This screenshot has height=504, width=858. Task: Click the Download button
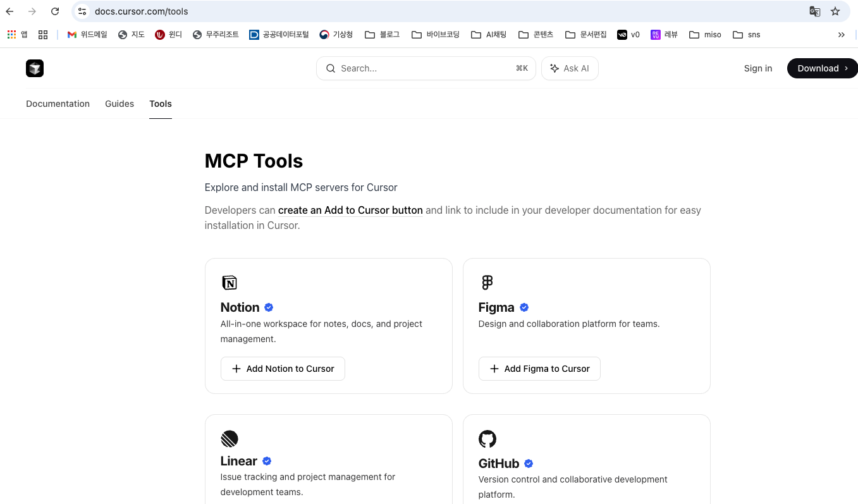(x=822, y=68)
